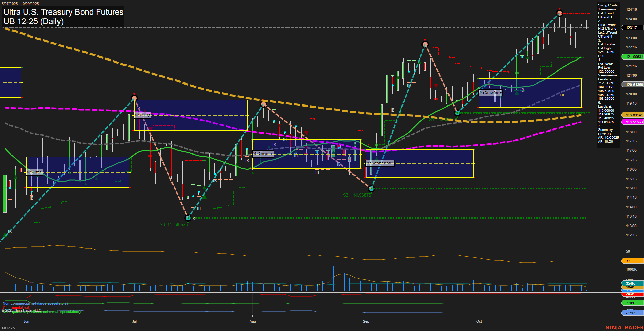Select the M:August monthly range label
The height and width of the screenshot is (331, 644).
263,154
